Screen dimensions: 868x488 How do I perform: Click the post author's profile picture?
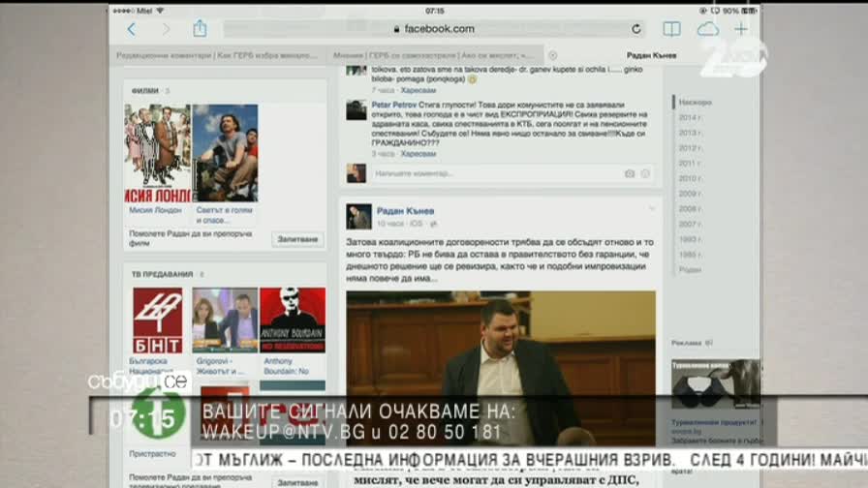pyautogui.click(x=358, y=216)
